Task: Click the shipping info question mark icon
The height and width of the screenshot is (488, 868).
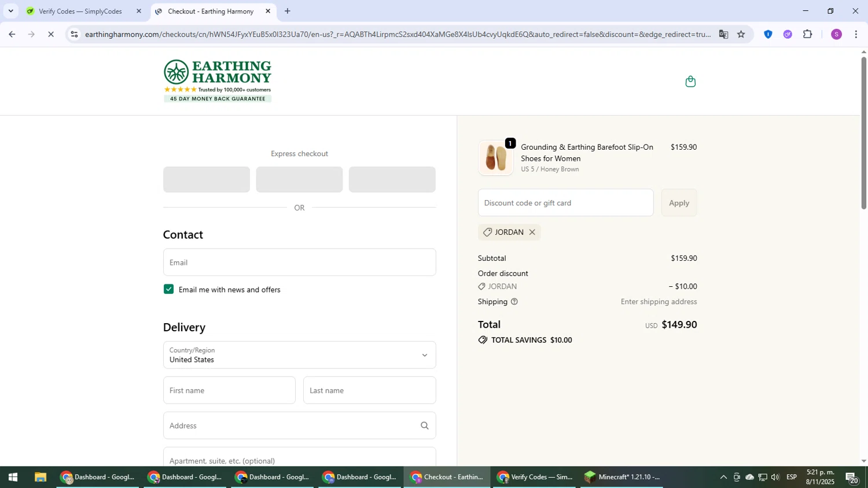Action: tap(514, 302)
